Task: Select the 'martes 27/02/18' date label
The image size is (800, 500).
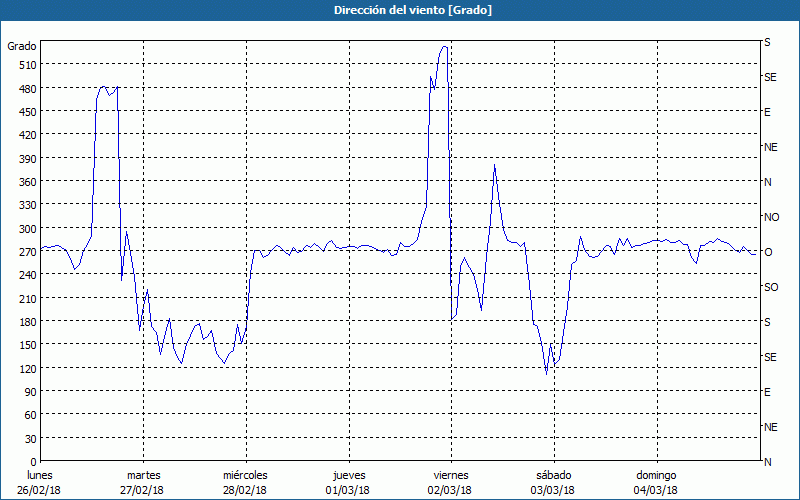Action: tap(143, 482)
